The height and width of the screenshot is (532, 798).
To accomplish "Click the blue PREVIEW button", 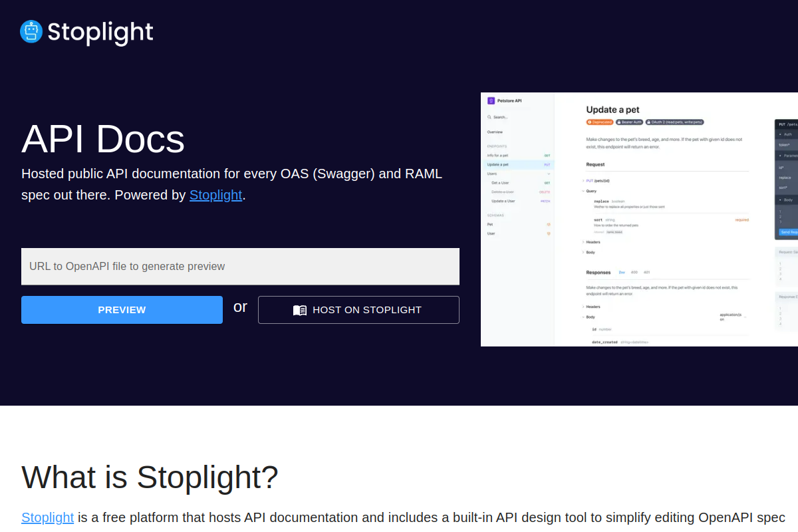I will click(122, 310).
